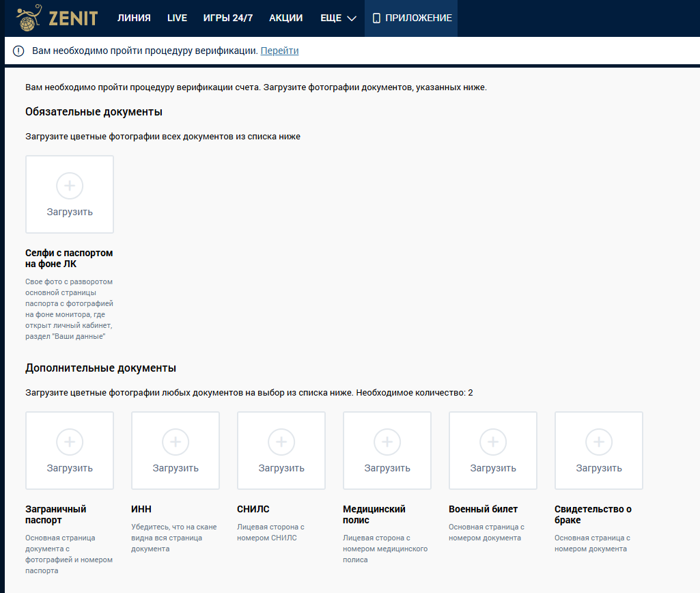700x593 pixels.
Task: Expand the ЕЩЕ dropdown menu
Action: point(338,18)
